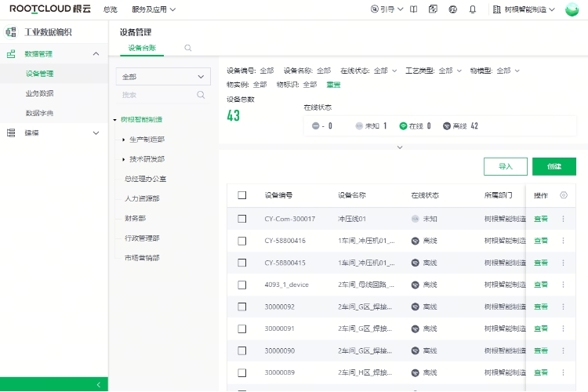Open the 全部 dropdown in department panel
Image resolution: width=588 pixels, height=392 pixels.
pyautogui.click(x=162, y=77)
